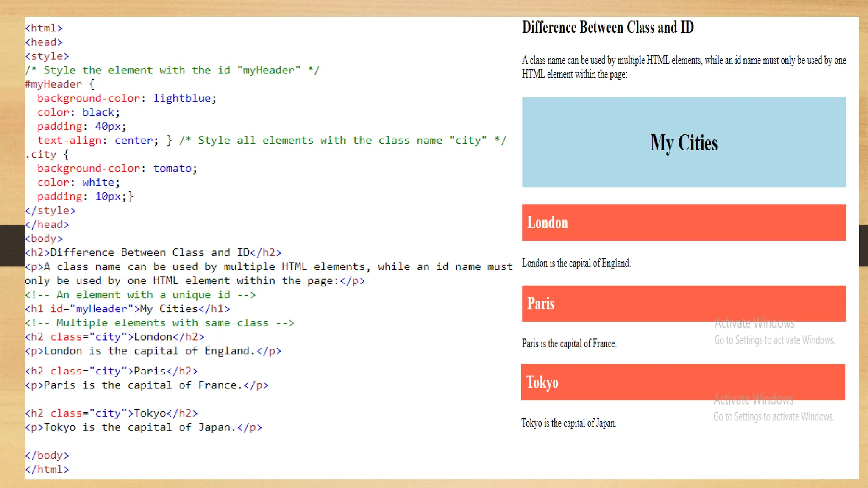
Task: Click the lightblue value in the CSS code
Action: (x=182, y=98)
